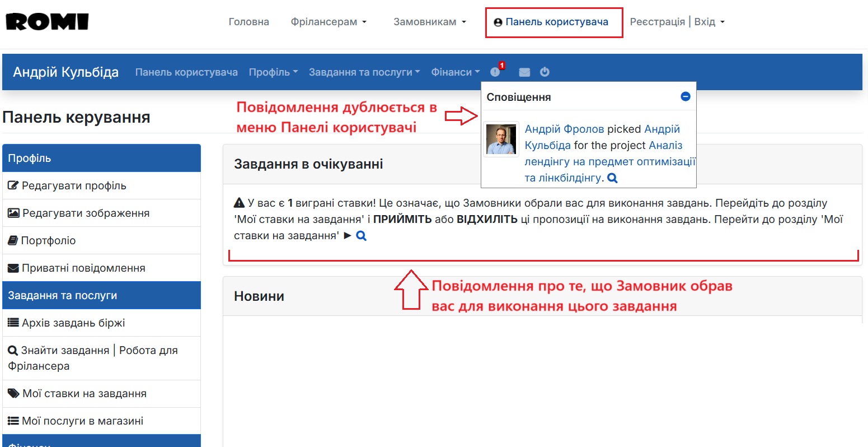Expand the Профіль dropdown in blue bar
The width and height of the screenshot is (868, 447).
273,72
